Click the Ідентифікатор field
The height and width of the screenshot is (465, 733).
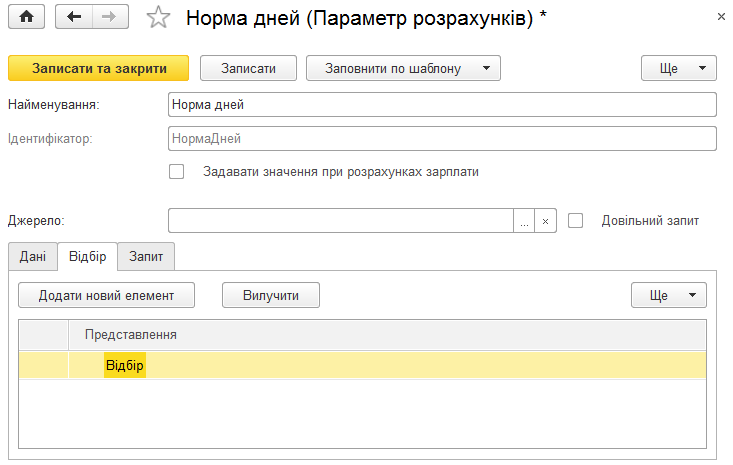tap(442, 138)
